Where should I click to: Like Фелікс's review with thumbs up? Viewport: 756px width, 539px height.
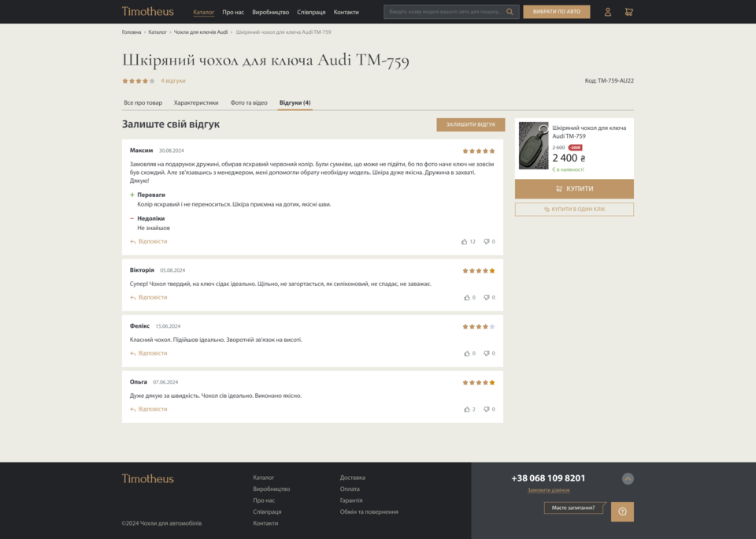click(467, 353)
